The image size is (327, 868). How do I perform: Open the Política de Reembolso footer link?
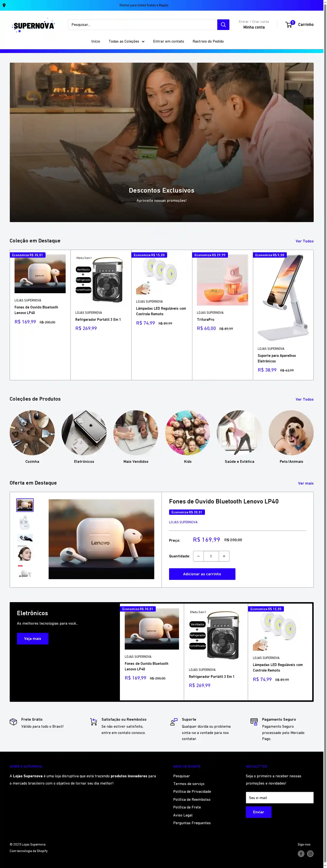click(192, 799)
